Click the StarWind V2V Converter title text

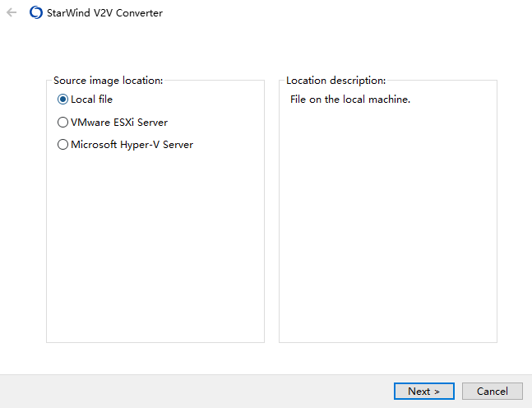click(104, 13)
